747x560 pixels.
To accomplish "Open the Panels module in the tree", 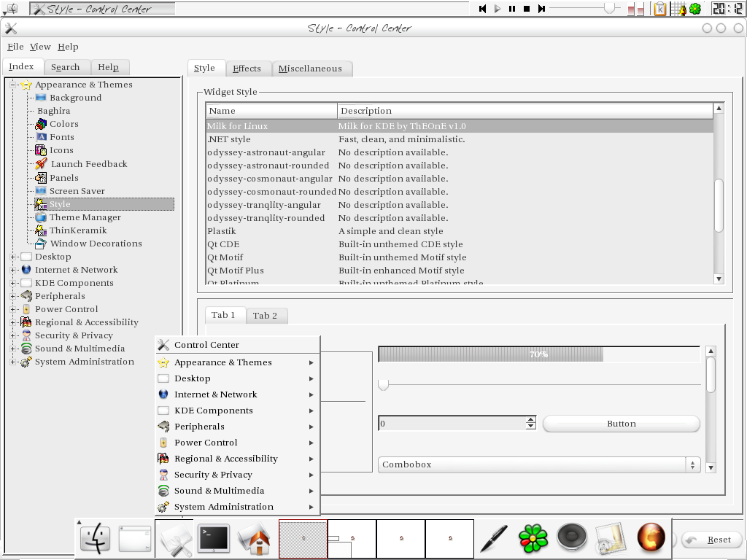I will coord(64,178).
